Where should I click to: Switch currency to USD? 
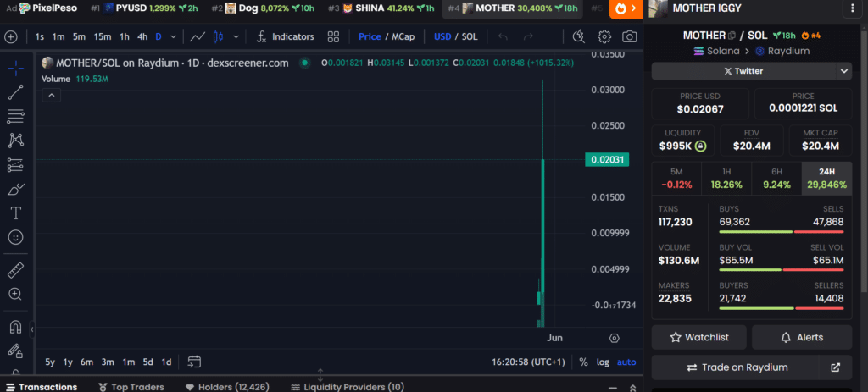tap(442, 37)
